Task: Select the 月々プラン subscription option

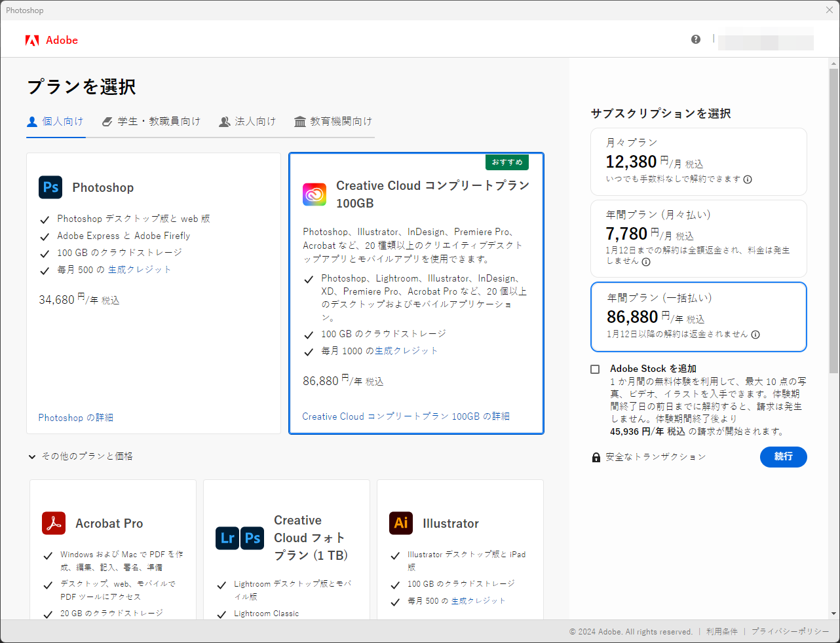Action: [x=698, y=162]
